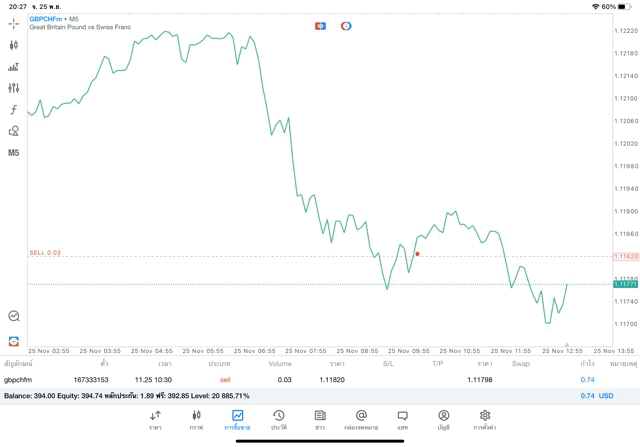Switch chart type with the candlestick icon

click(x=14, y=45)
